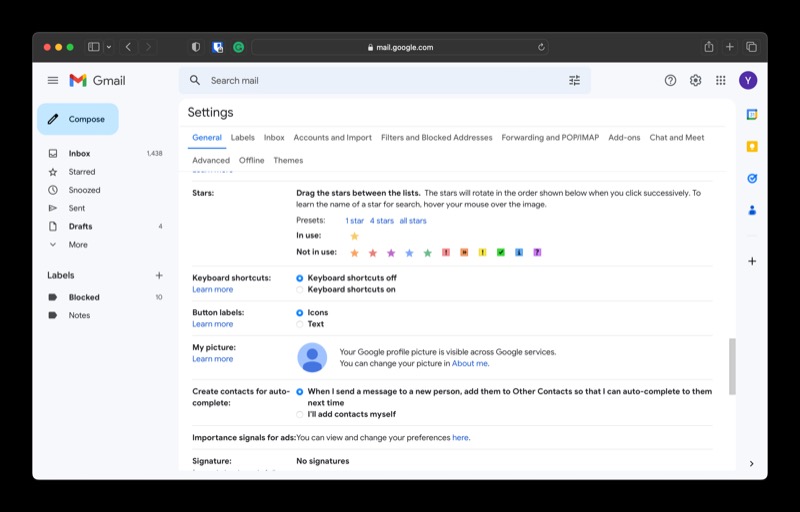The width and height of the screenshot is (800, 512).
Task: Open the Y account avatar
Action: pos(748,81)
